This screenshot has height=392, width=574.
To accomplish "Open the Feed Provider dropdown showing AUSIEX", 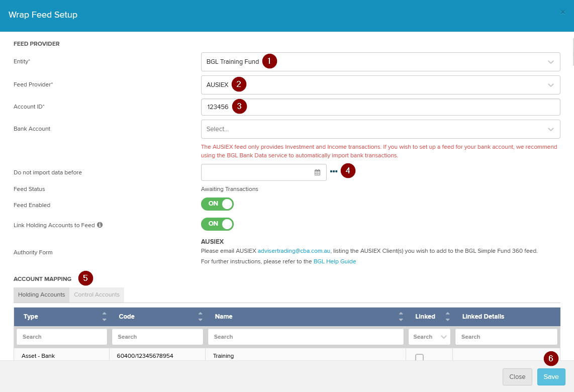I will point(380,85).
